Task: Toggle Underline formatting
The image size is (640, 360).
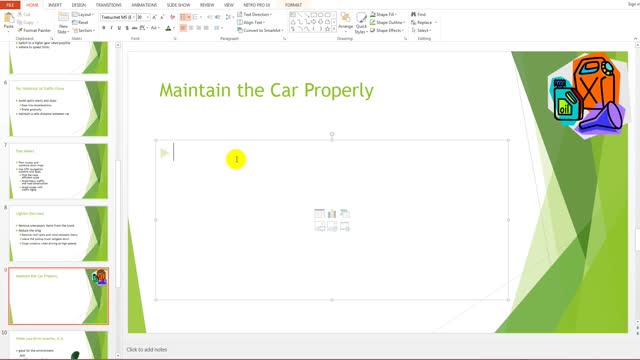Action: point(119,28)
